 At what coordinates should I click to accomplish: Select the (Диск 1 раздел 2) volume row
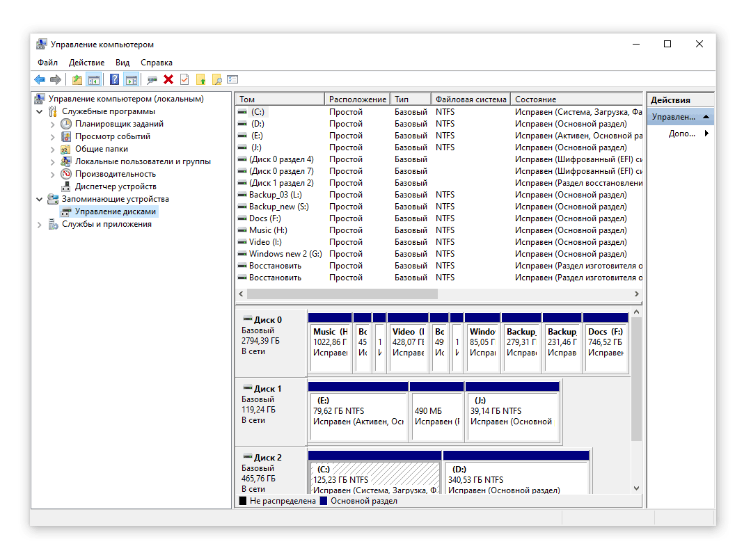coord(439,183)
